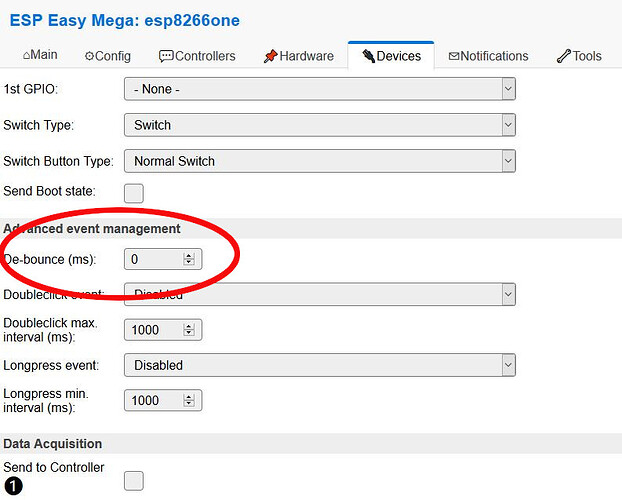Expand the Longpress event dropdown
The image size is (622, 500).
(319, 365)
